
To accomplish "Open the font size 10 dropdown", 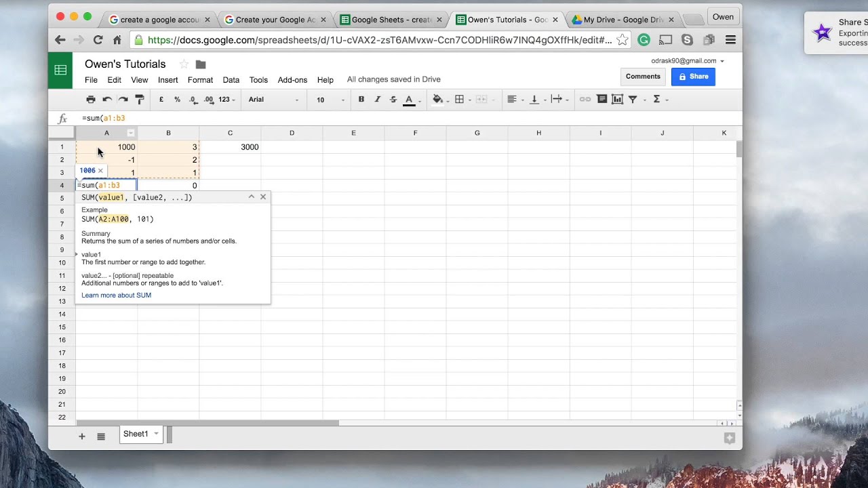I will pos(330,100).
